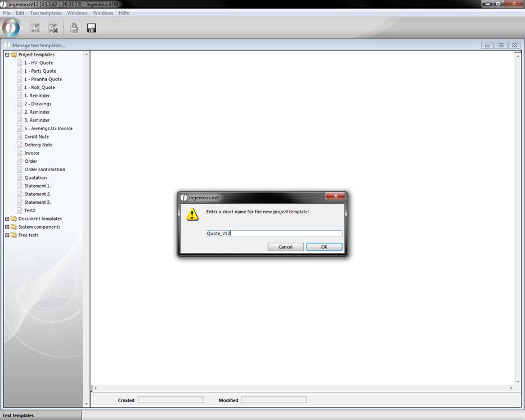Cancel the new project template dialog
525x420 pixels.
[x=285, y=247]
